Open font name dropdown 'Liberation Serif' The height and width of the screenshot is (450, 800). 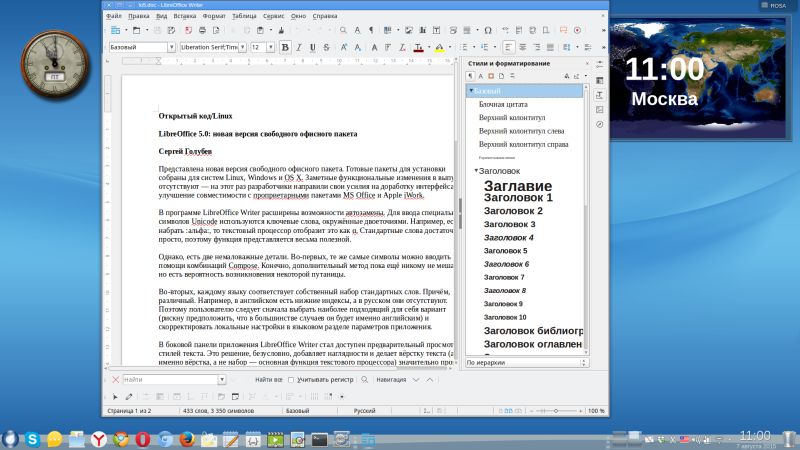242,47
